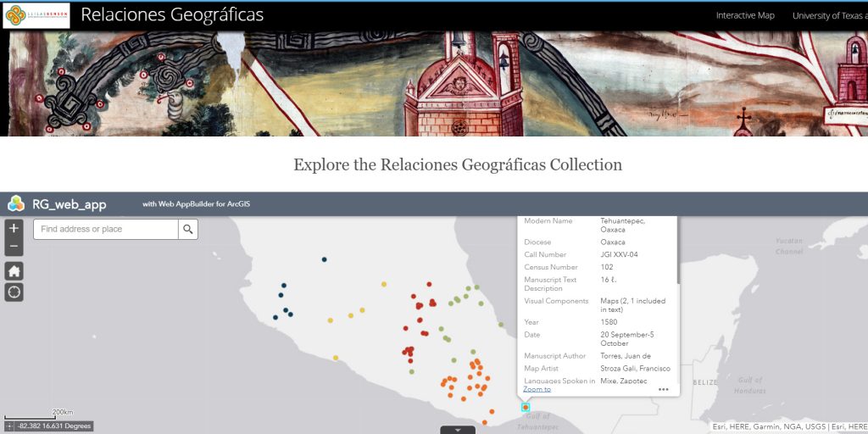This screenshot has width=868, height=434.
Task: Return map to default home extent
Action: 14,271
